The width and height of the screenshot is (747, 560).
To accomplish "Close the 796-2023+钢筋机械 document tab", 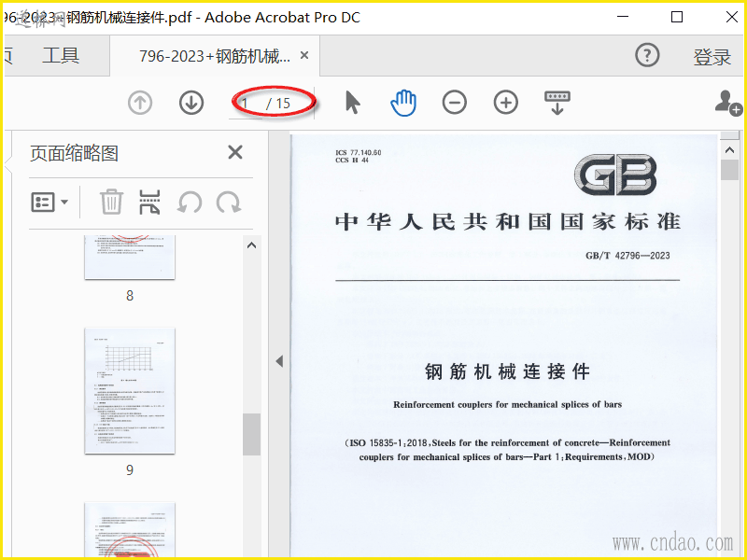I will click(x=304, y=55).
